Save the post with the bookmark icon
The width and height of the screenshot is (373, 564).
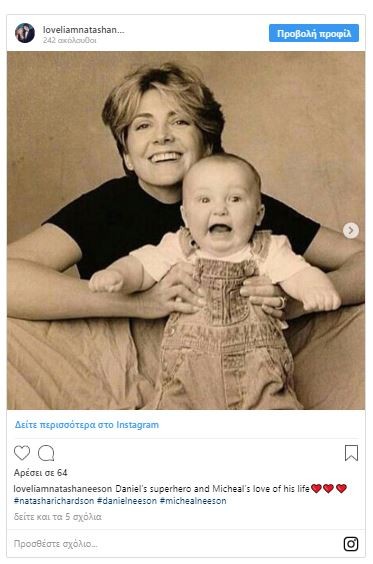click(x=351, y=453)
